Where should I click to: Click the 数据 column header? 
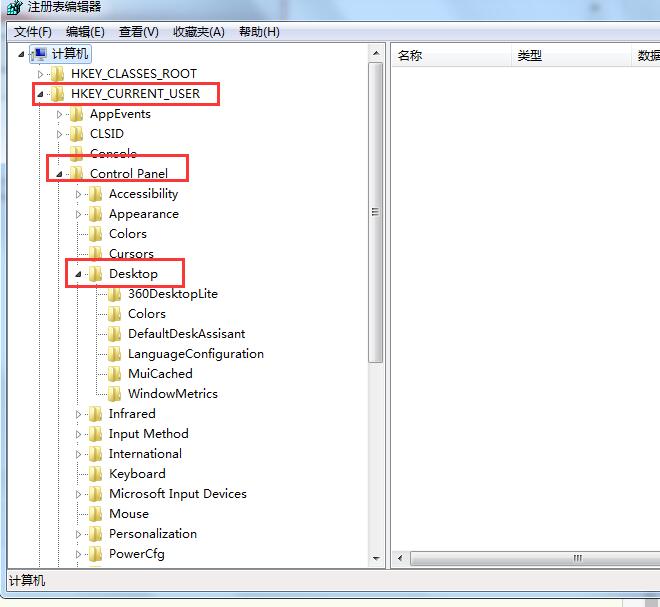click(646, 56)
